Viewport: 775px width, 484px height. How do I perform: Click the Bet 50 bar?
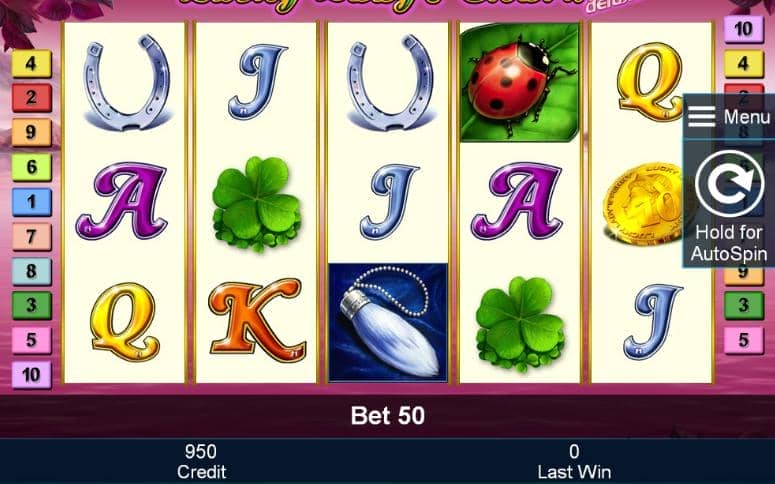[x=388, y=416]
